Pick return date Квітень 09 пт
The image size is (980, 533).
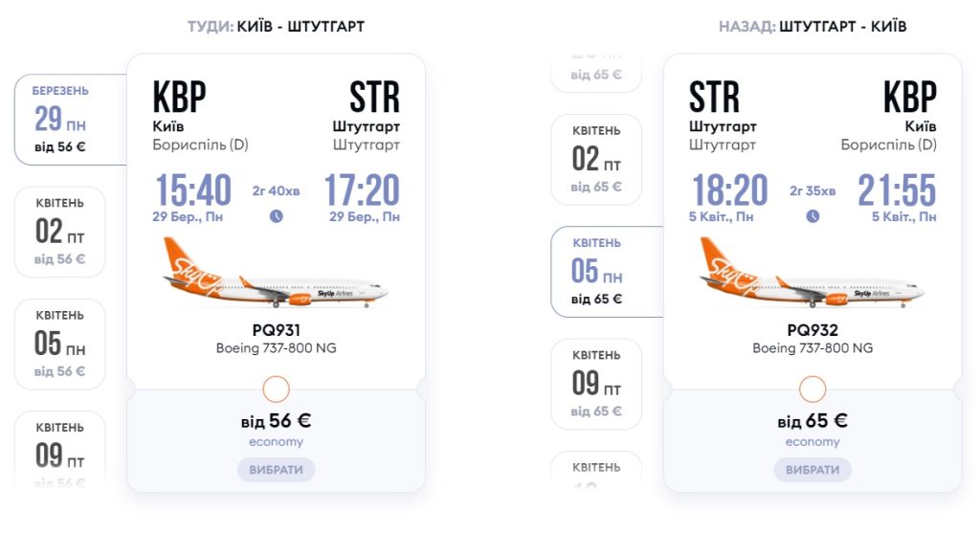point(596,384)
